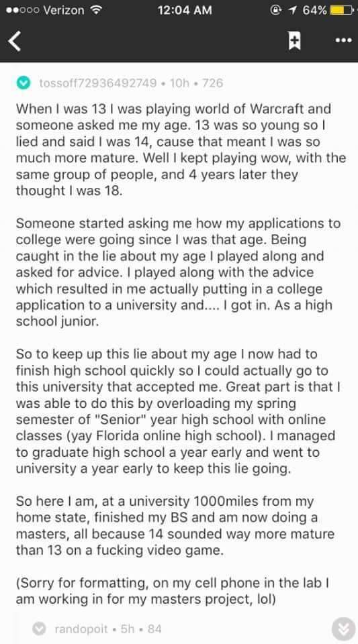Screen dimensions: 358x644
Task: Tap the 84 score on randopoit's reply
Action: (x=154, y=629)
